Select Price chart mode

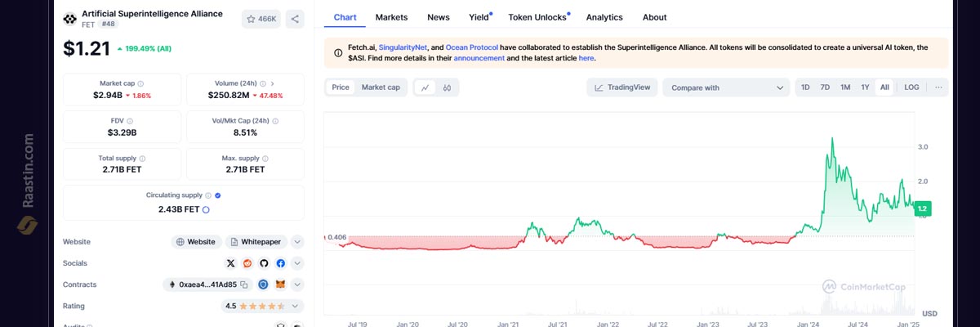pos(341,87)
